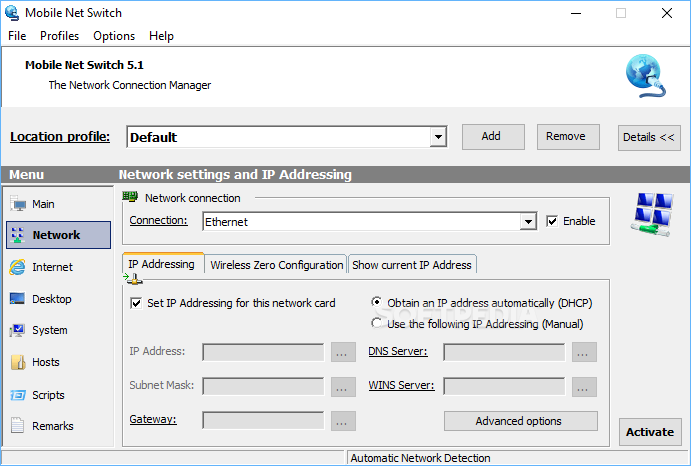Open the Options menu
The width and height of the screenshot is (691, 466).
pyautogui.click(x=114, y=36)
